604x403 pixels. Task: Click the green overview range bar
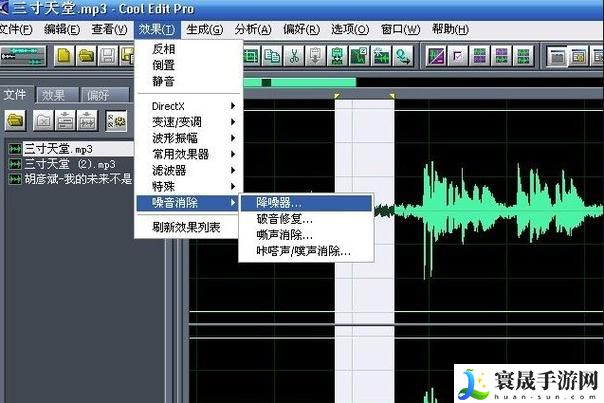click(x=300, y=82)
